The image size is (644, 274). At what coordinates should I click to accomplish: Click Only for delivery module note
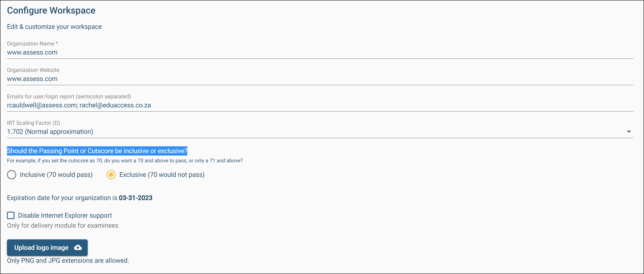point(62,225)
